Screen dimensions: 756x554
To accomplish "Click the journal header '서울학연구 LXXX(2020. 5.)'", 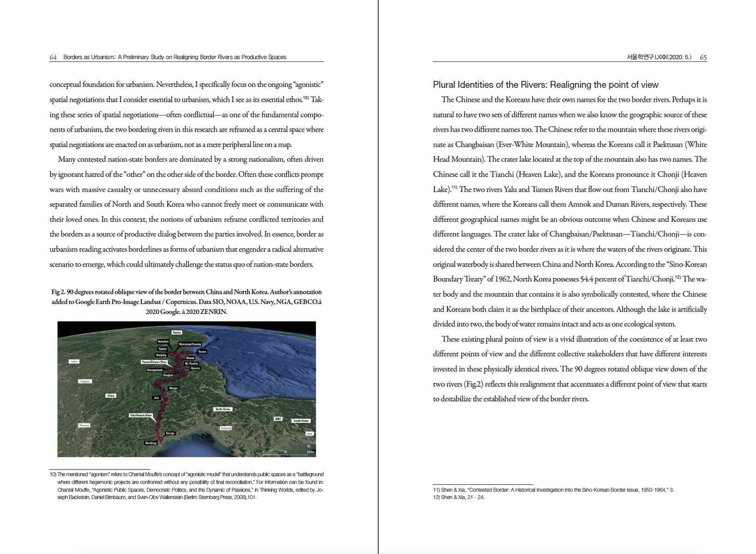I will point(659,57).
